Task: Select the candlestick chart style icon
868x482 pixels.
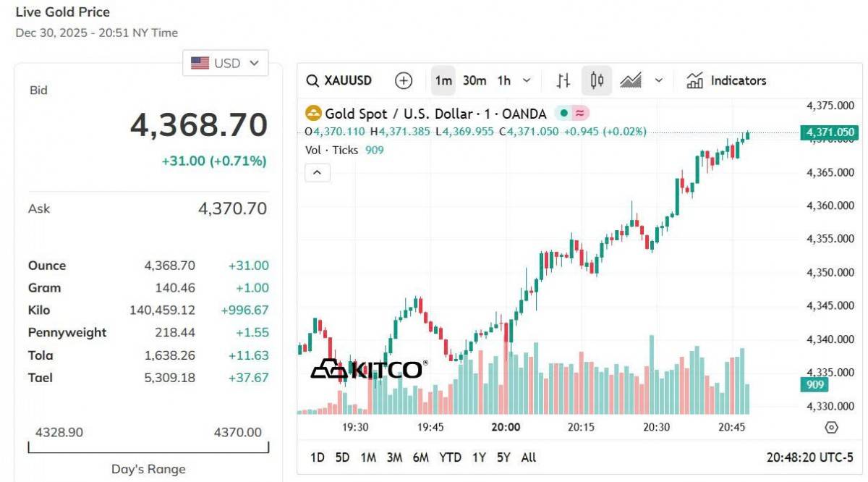Action: pos(597,80)
